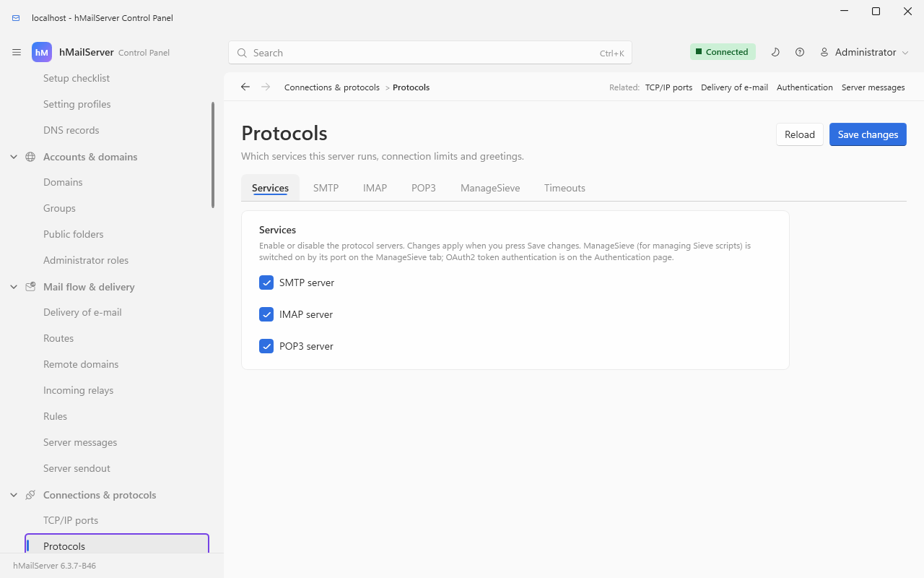The image size is (924, 578).
Task: Click the hM hMailServer logo
Action: pos(42,53)
